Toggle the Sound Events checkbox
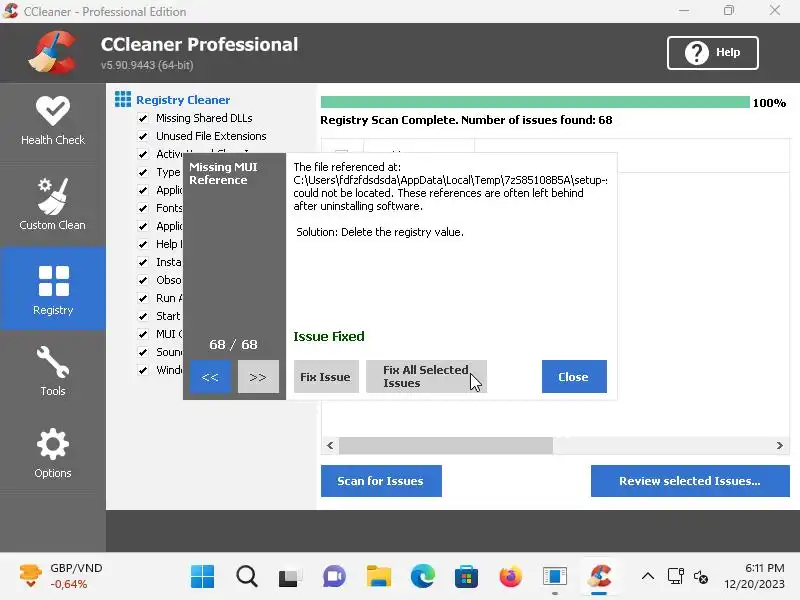The height and width of the screenshot is (600, 800). (x=143, y=352)
